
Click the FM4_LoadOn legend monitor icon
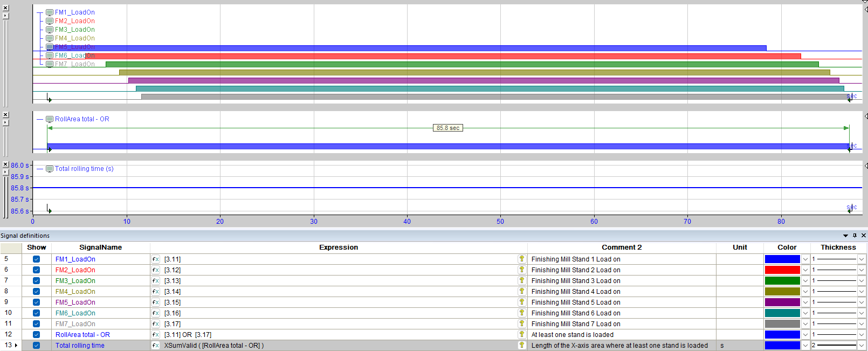coord(50,38)
